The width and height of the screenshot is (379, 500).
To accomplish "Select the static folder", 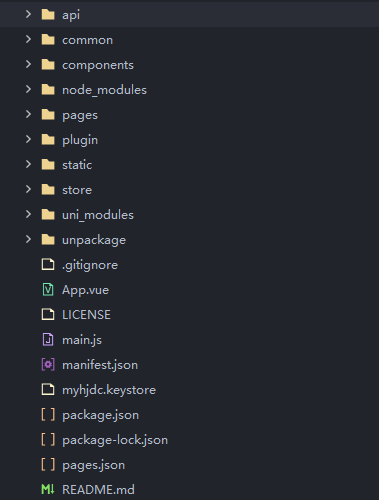I will [x=189, y=164].
